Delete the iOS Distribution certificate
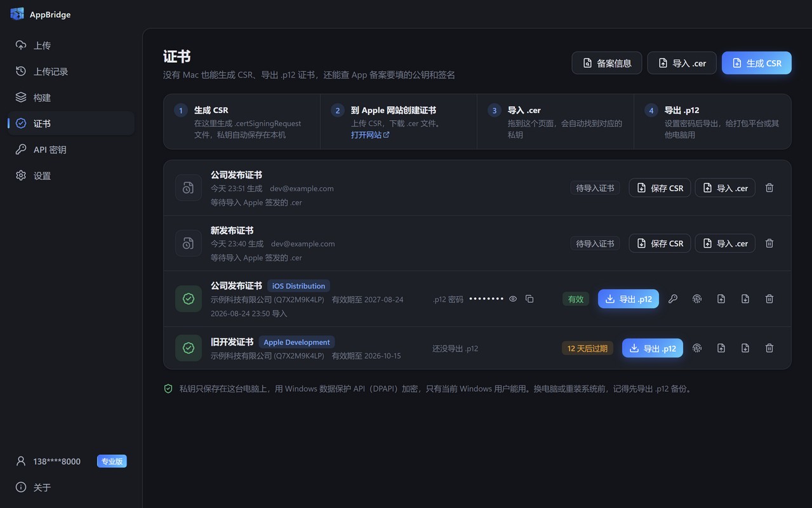The image size is (812, 508). 769,299
